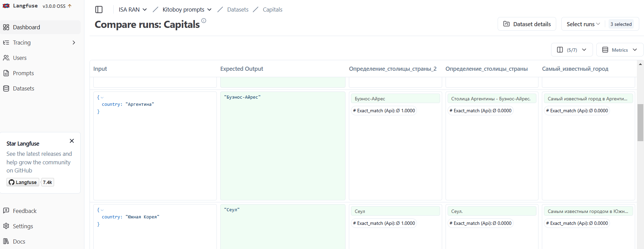
Task: Click the Langfuse logo icon
Action: click(x=6, y=6)
